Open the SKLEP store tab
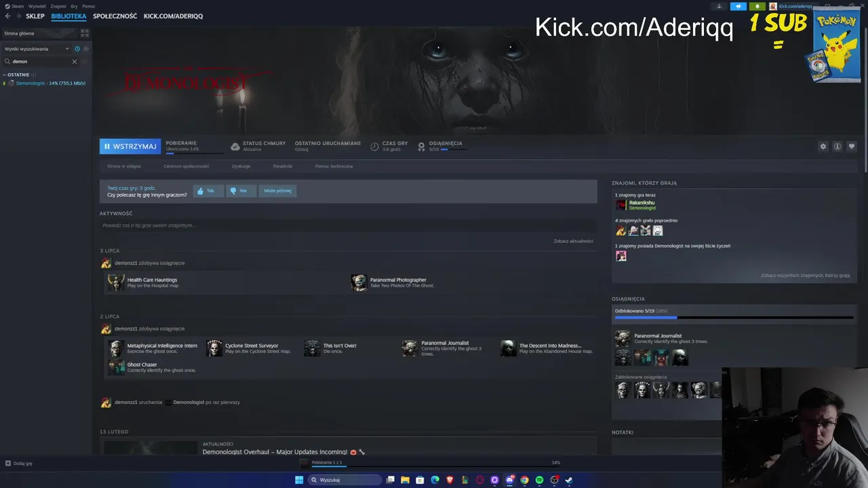 (x=35, y=16)
